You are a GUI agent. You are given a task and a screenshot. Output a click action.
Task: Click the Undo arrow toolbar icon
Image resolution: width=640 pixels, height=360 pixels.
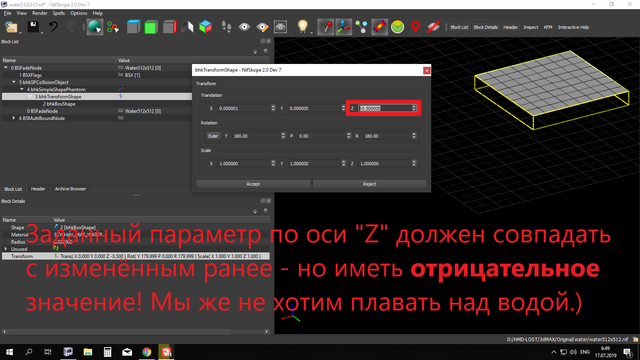[53, 27]
